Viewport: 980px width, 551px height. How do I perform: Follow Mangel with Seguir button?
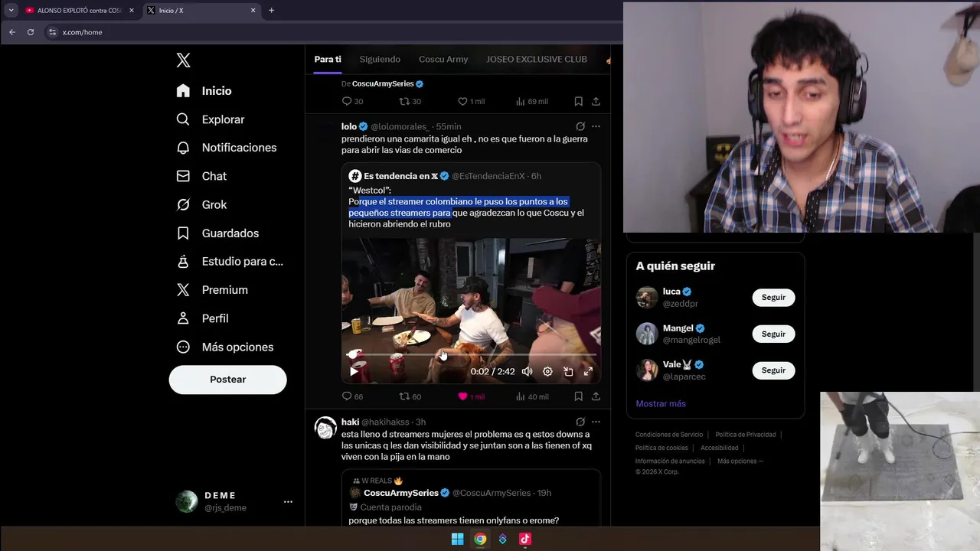tap(773, 334)
